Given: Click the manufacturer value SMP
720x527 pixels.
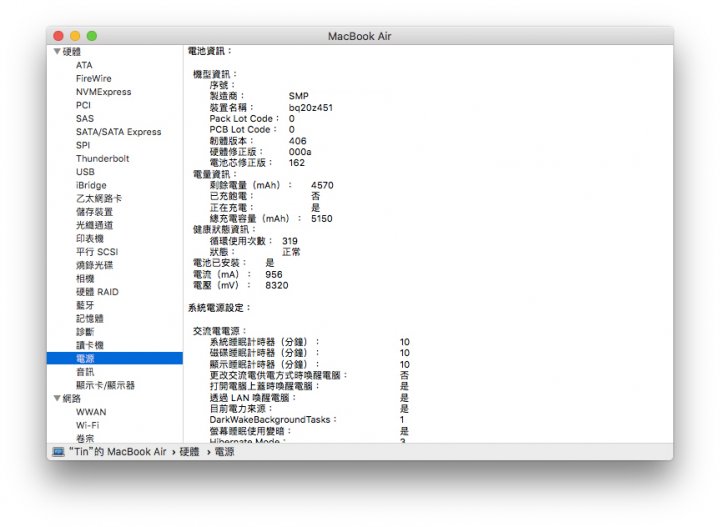Looking at the screenshot, I should 298,96.
